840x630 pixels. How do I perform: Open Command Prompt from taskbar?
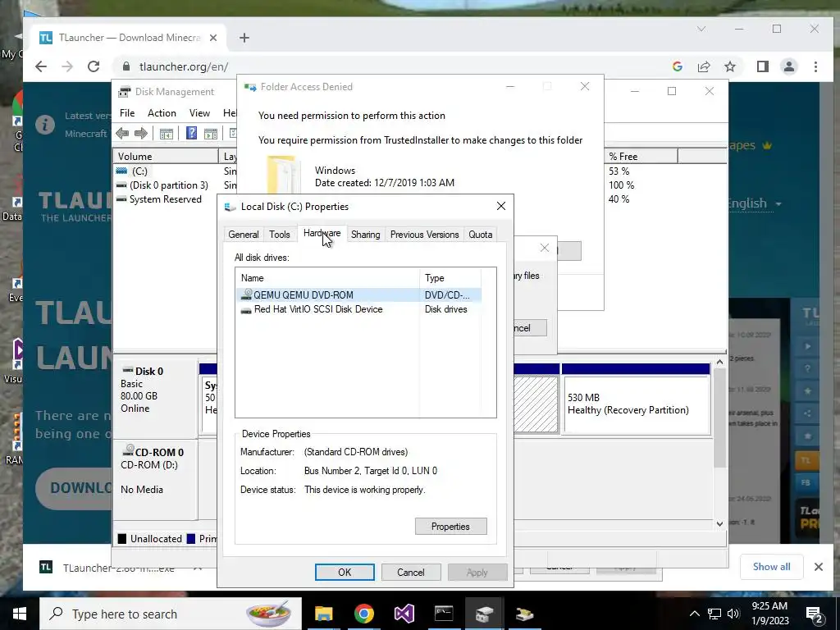(x=444, y=614)
